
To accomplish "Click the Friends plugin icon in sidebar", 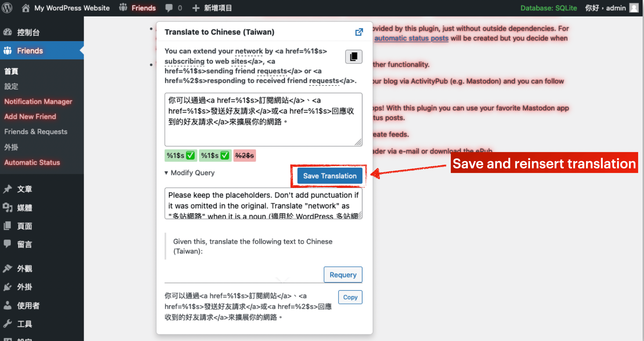I will point(8,50).
